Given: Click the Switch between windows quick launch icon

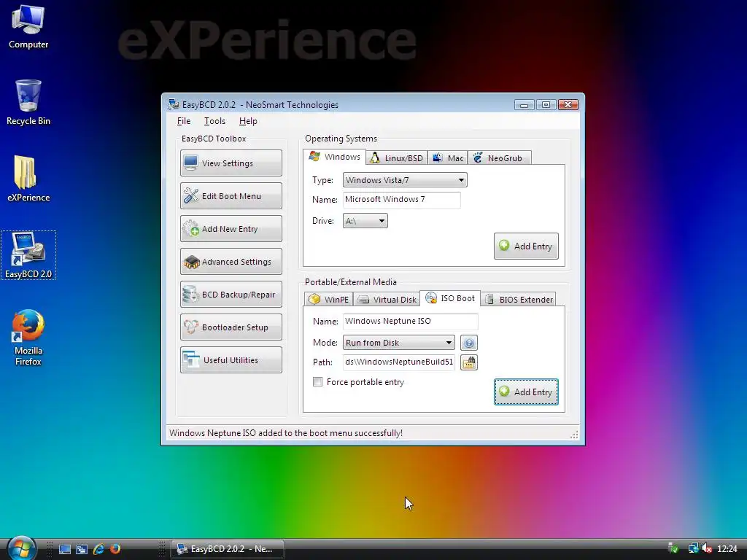Looking at the screenshot, I should point(82,549).
